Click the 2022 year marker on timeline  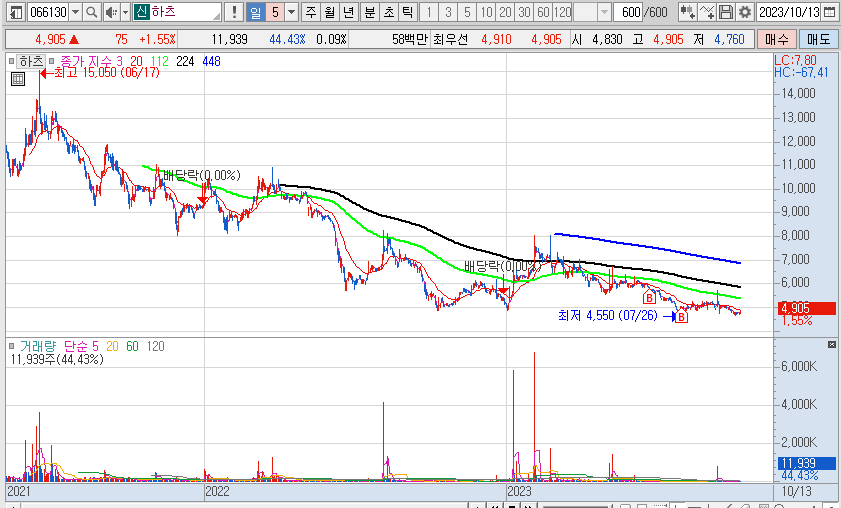click(217, 491)
